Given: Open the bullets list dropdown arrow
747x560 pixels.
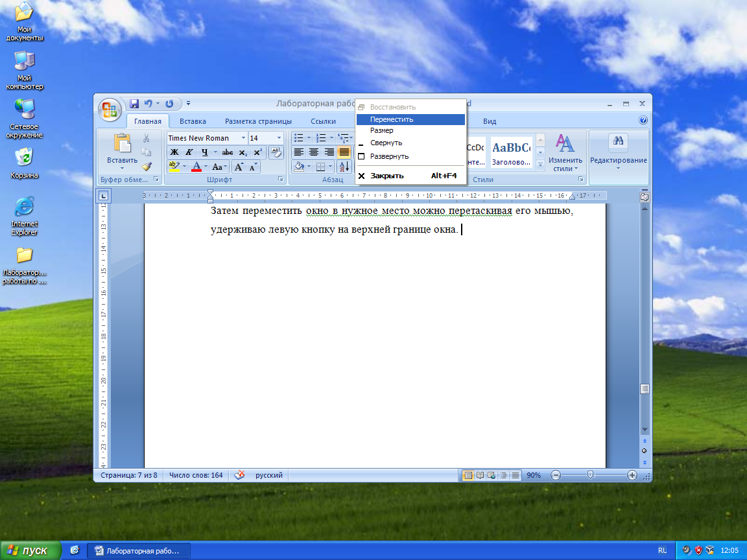Looking at the screenshot, I should coord(309,138).
